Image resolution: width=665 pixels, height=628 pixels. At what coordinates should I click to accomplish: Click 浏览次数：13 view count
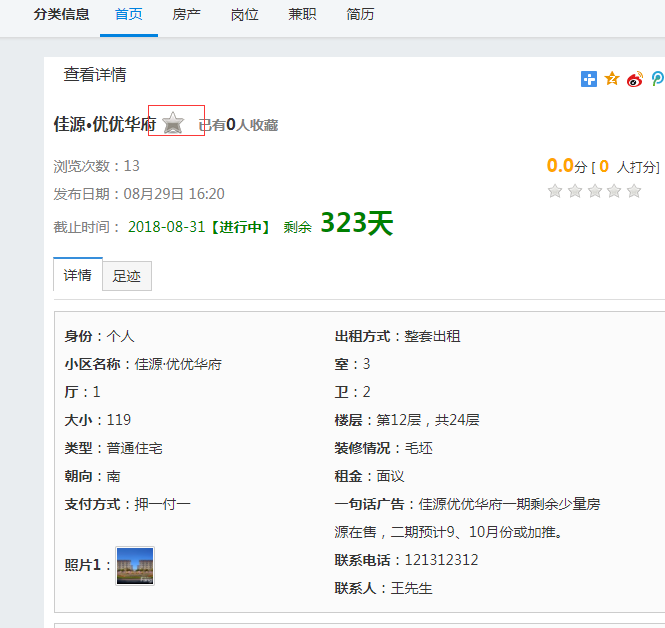(96, 166)
